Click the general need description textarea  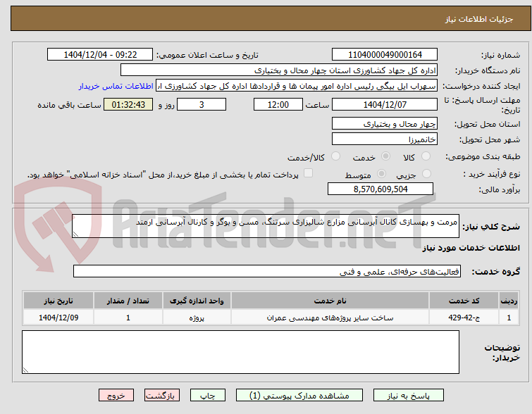[266, 226]
